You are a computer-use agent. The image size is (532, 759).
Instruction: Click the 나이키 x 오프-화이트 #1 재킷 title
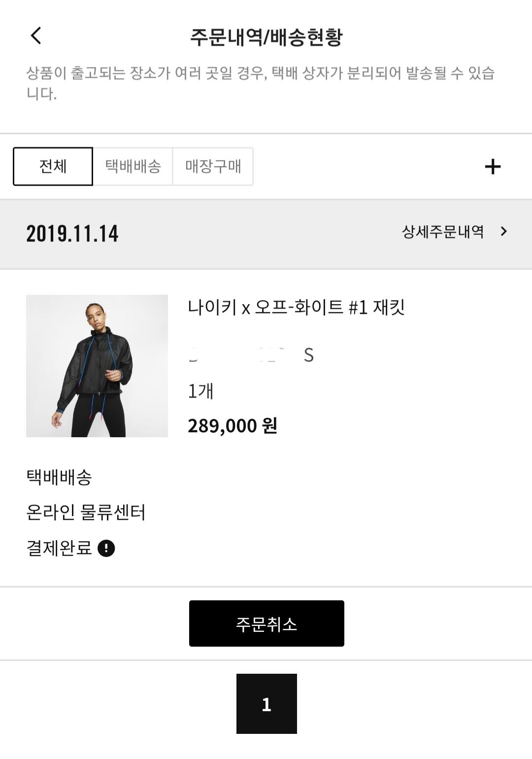coord(296,308)
